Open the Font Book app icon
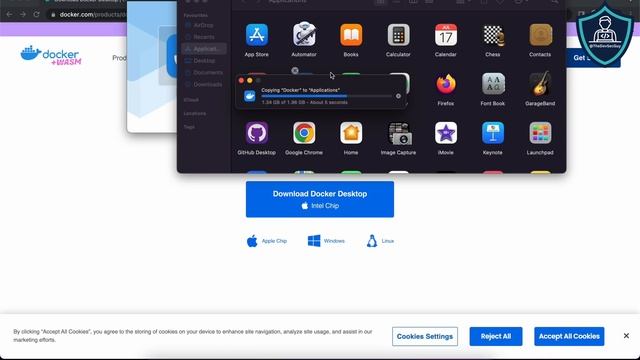 coord(493,84)
